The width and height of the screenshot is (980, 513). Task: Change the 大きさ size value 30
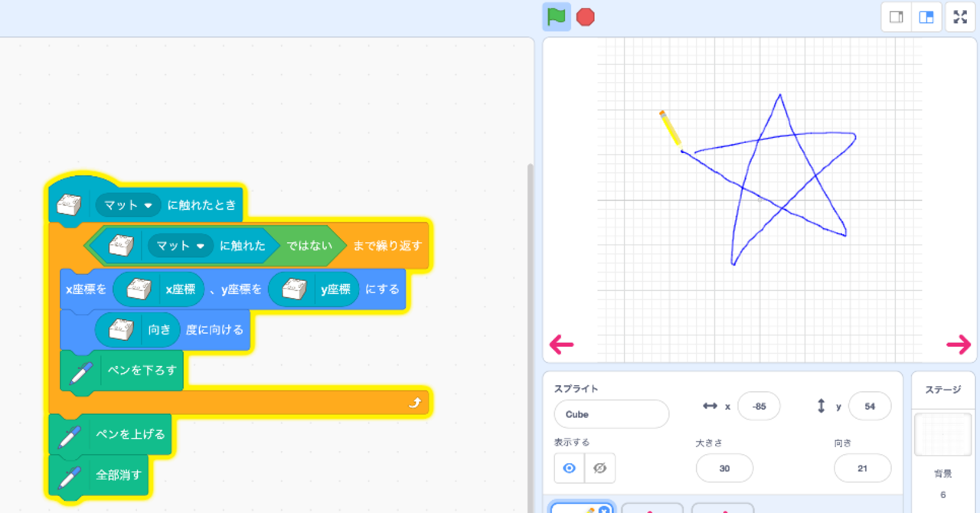724,468
